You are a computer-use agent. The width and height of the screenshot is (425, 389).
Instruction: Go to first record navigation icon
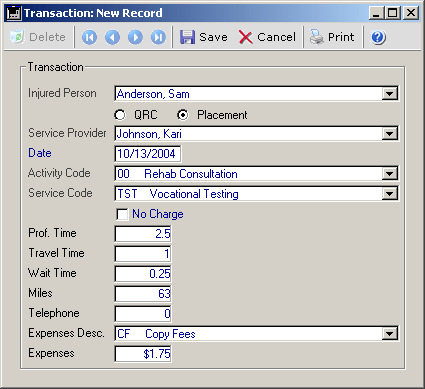coord(89,37)
